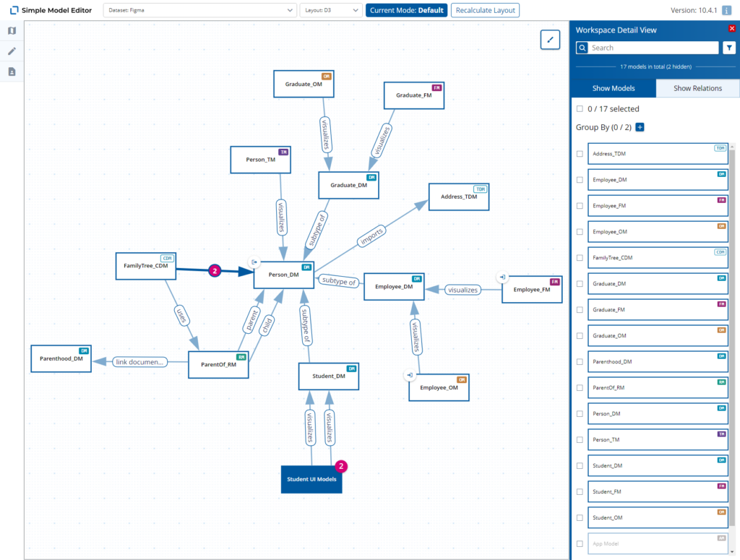
Task: Switch to Show Relations tab
Action: [697, 88]
